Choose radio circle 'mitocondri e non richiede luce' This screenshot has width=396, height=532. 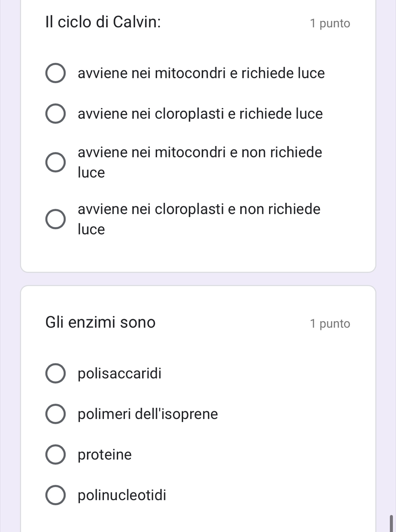pyautogui.click(x=55, y=163)
